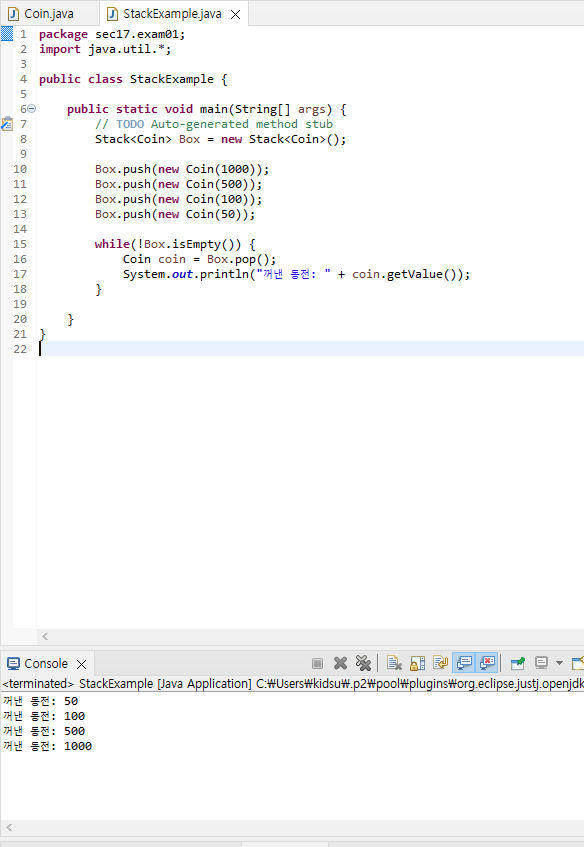
Task: Click the terminated StackExample launch description
Action: 293,684
